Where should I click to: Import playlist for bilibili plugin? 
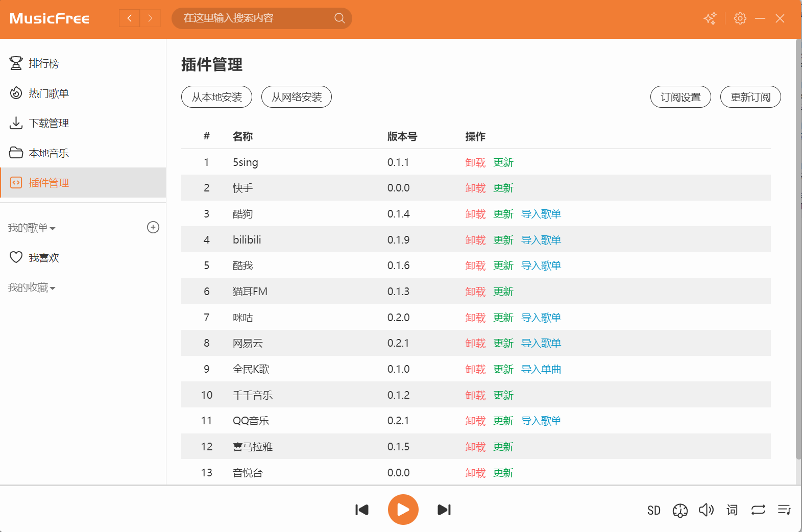pos(541,240)
